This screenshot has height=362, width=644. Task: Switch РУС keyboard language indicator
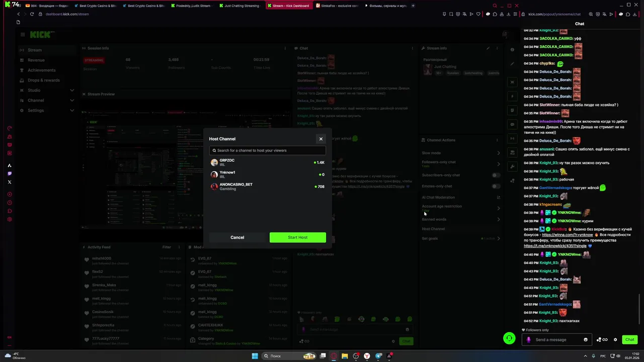[x=603, y=356]
